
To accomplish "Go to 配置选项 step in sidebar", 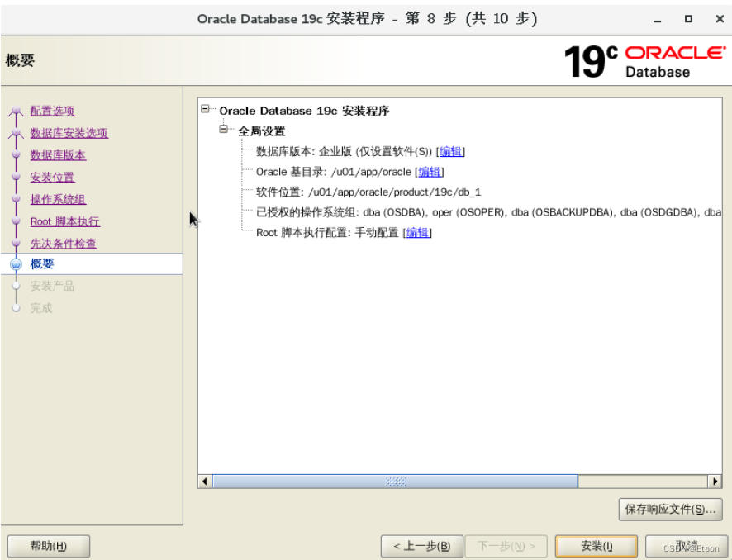I will click(52, 111).
